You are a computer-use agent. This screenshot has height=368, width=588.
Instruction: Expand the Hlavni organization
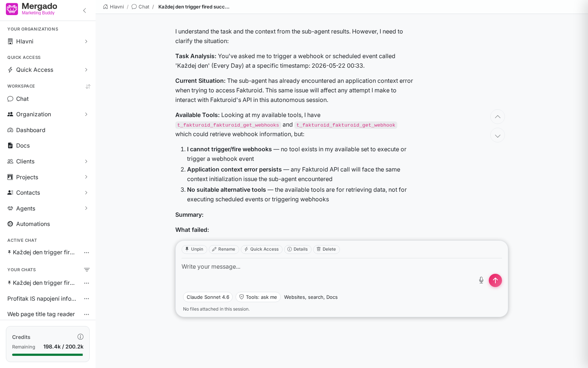click(48, 42)
